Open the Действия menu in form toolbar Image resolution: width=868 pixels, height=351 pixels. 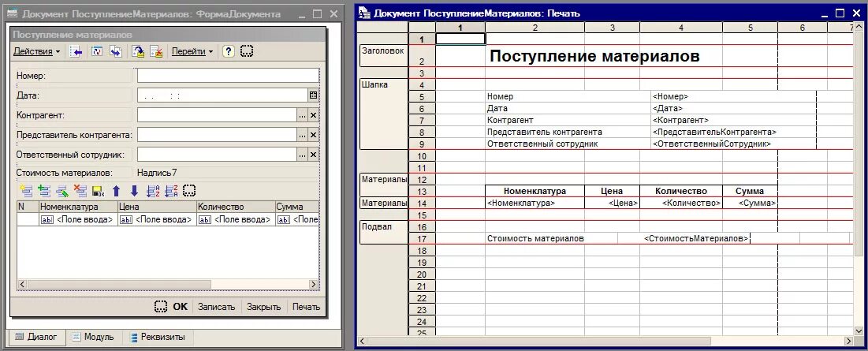[x=36, y=51]
